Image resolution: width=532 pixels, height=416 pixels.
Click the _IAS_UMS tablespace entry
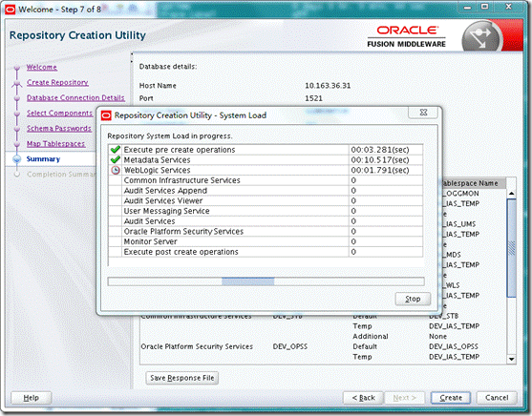point(459,224)
